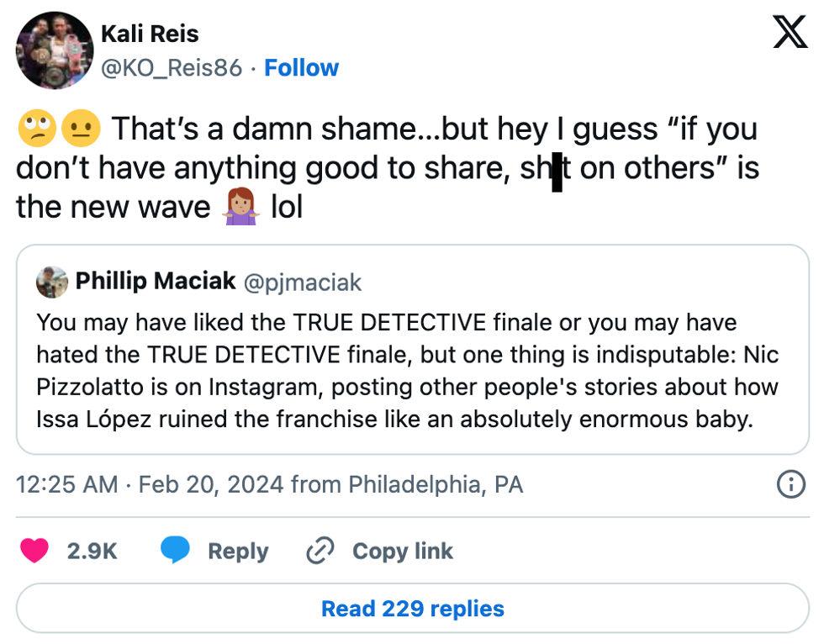The image size is (824, 644).
Task: Open Read 229 replies button
Action: pyautogui.click(x=412, y=608)
